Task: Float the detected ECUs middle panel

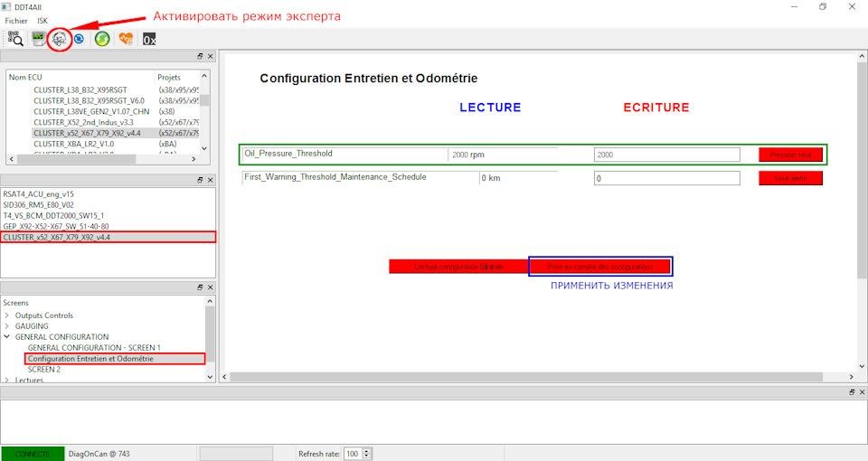Action: [x=200, y=180]
